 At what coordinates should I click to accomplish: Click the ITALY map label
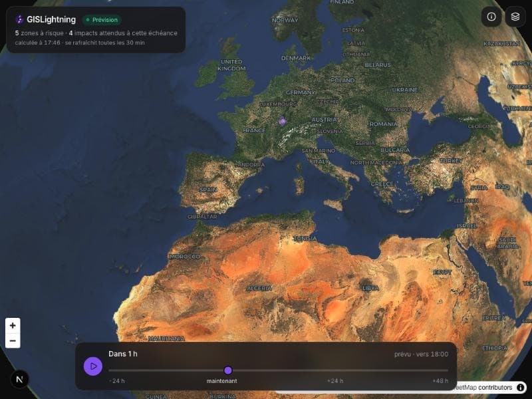321,162
